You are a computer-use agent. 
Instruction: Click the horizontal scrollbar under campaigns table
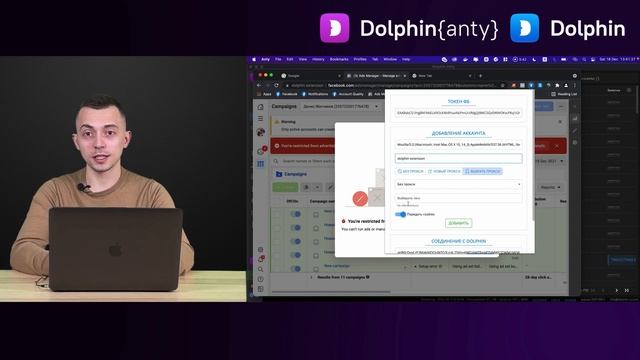tap(331, 292)
